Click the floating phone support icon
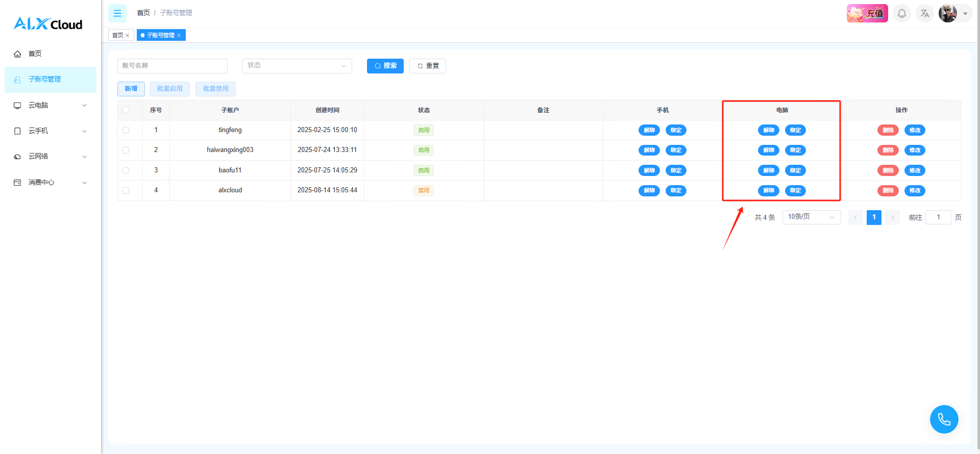Viewport: 980px width, 454px height. (x=944, y=419)
